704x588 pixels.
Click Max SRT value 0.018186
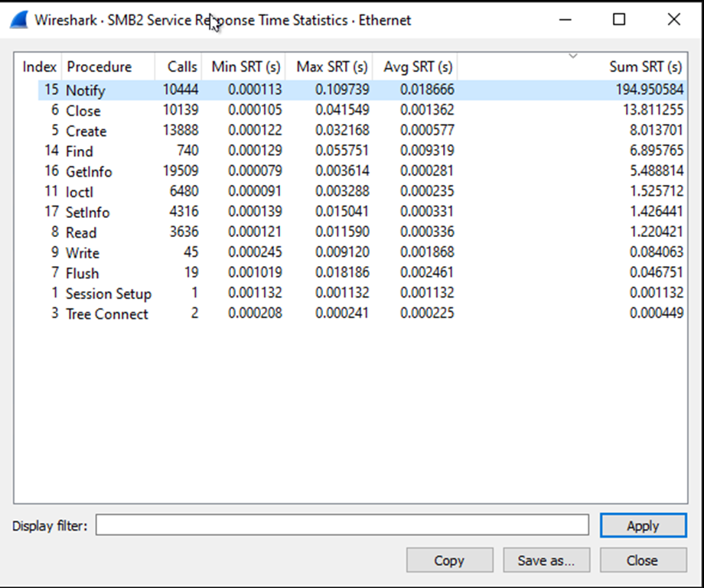342,273
